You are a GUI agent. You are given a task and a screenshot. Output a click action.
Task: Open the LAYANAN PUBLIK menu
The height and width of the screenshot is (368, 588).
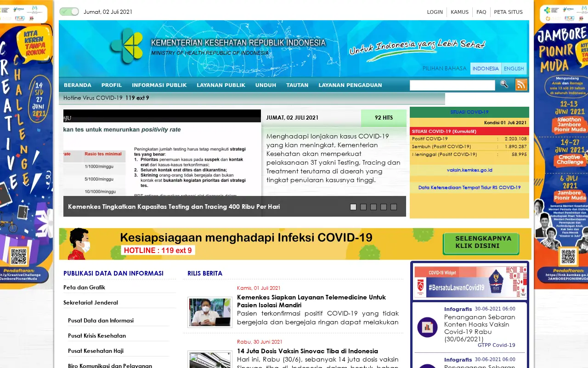pos(221,85)
